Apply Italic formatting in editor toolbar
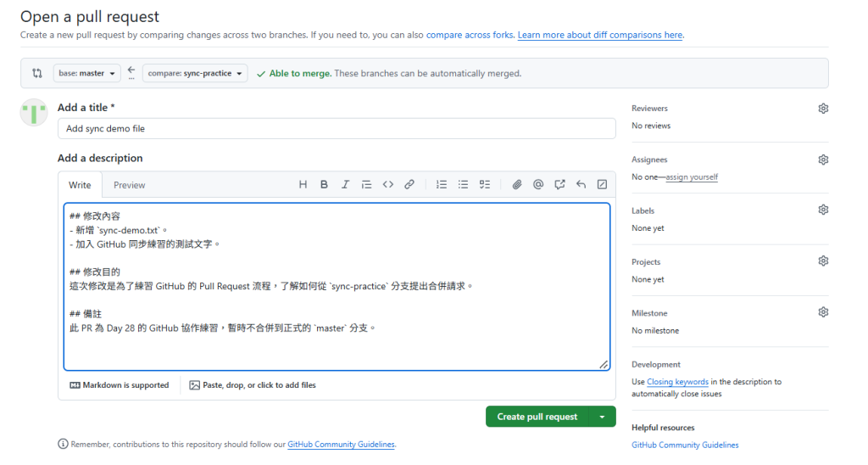Screen dimensions: 868x465 pos(345,185)
